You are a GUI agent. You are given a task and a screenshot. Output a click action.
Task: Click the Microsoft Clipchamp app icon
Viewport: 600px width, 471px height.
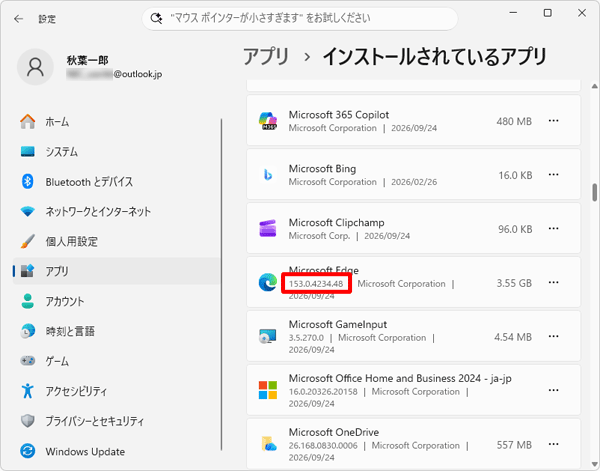pos(268,229)
